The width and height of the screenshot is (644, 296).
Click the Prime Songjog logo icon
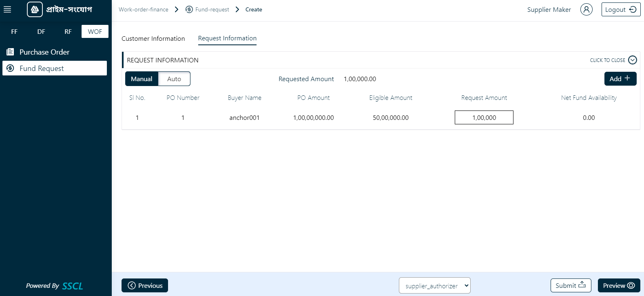35,9
